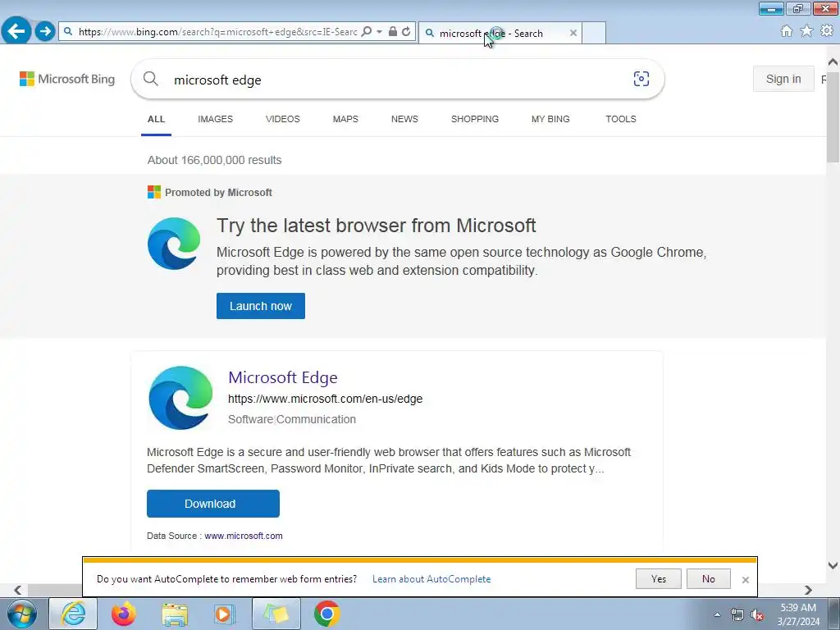
Task: Open the taskbar item beside Media Player
Action: pos(276,614)
